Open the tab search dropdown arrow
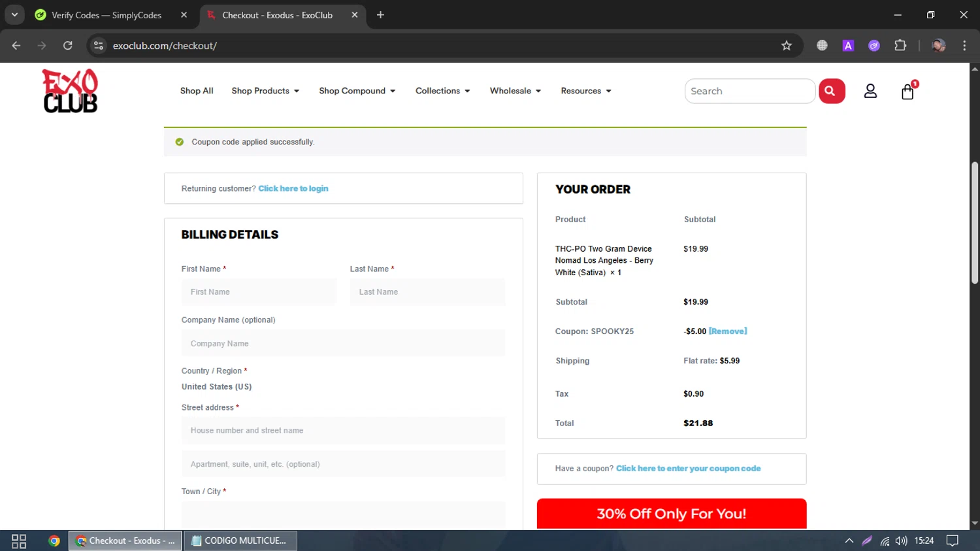 point(14,15)
